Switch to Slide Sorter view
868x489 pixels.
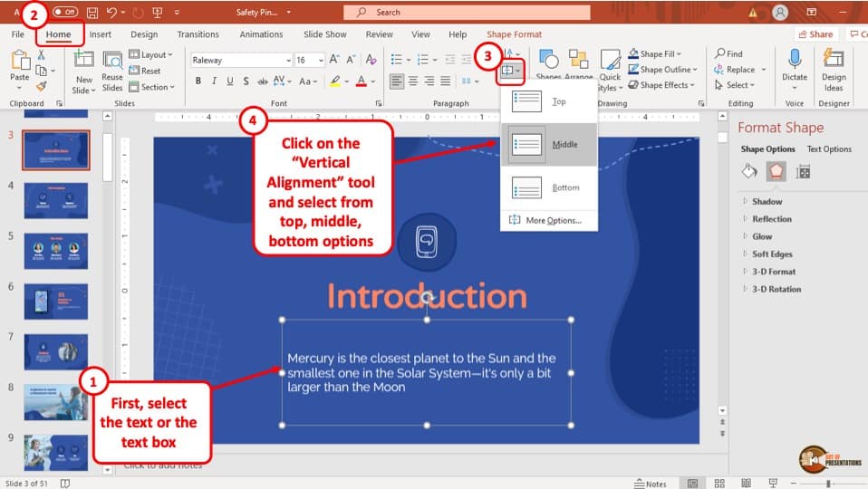tap(719, 483)
